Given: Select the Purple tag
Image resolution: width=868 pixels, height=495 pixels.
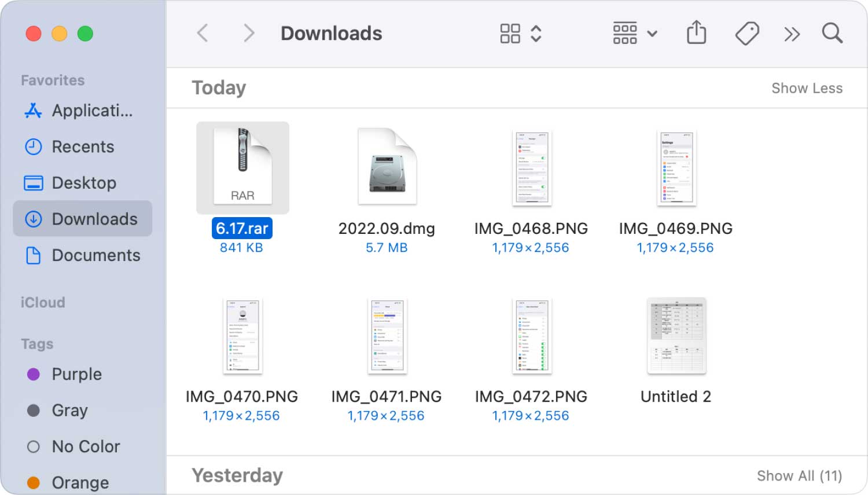Looking at the screenshot, I should coord(76,375).
